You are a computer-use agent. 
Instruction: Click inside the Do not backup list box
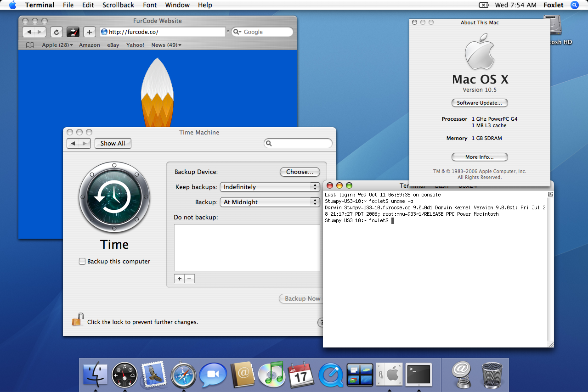(247, 247)
